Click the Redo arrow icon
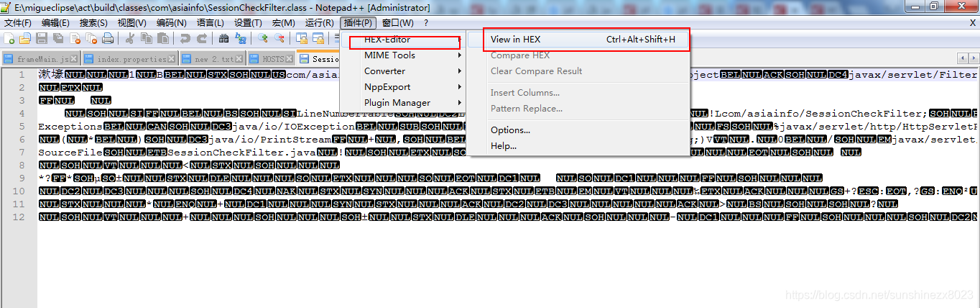Viewport: 980px width, 308px height. click(x=202, y=38)
